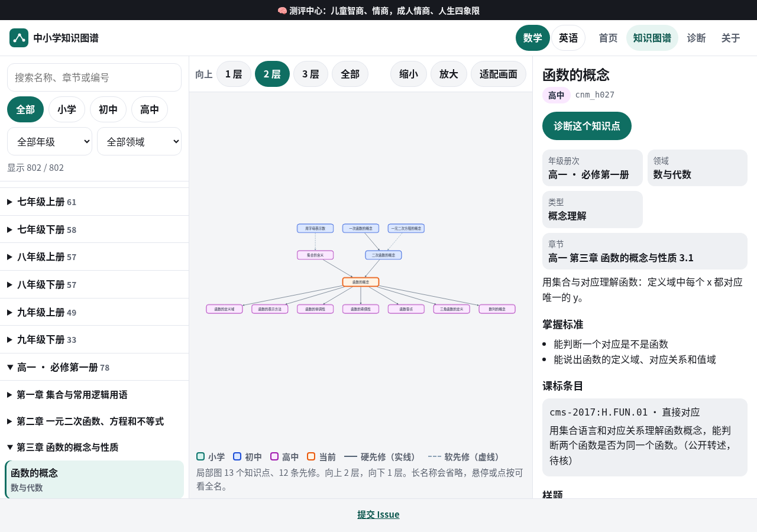The image size is (757, 532).
Task: Go to the 首页 nav item
Action: point(608,38)
